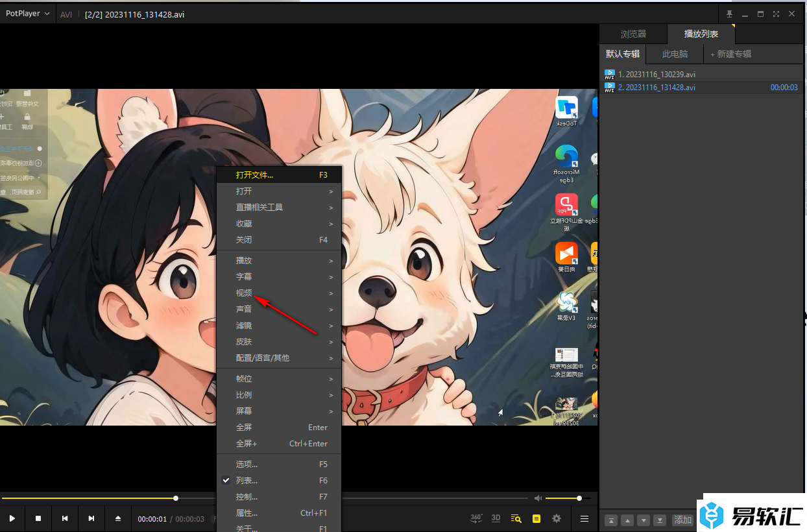Open the 滤镜 submenu
The image size is (807, 532).
pos(278,325)
